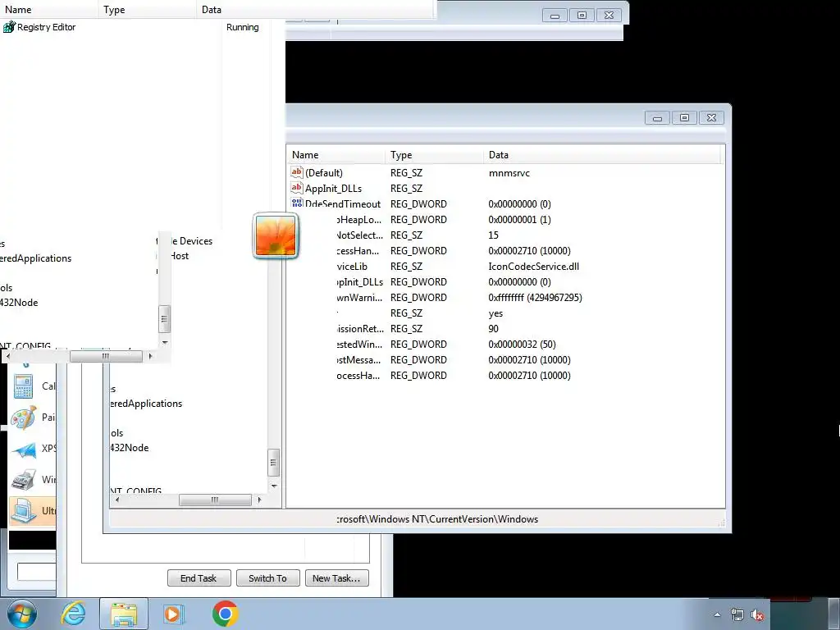Click the muted volume speaker tray icon
840x630 pixels.
pos(757,615)
